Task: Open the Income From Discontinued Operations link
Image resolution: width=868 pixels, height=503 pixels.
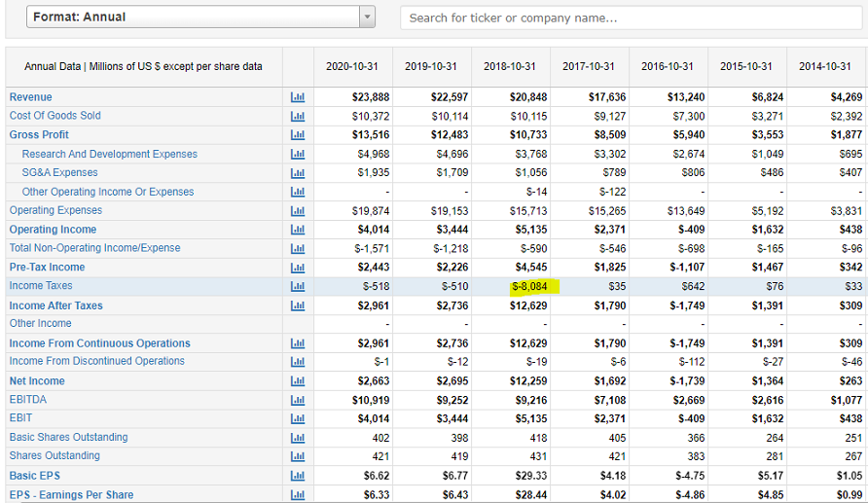Action: 96,361
